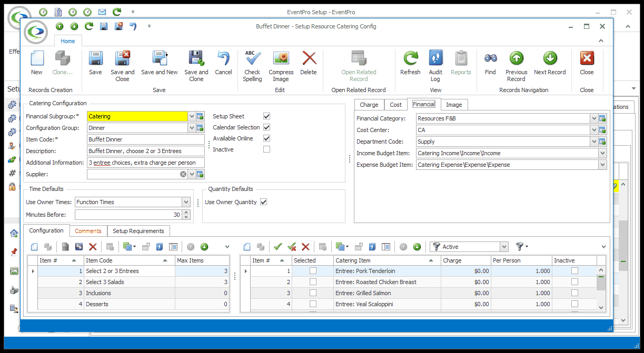644x353 pixels.
Task: Click Save and Clone in the ribbon
Action: [x=196, y=66]
